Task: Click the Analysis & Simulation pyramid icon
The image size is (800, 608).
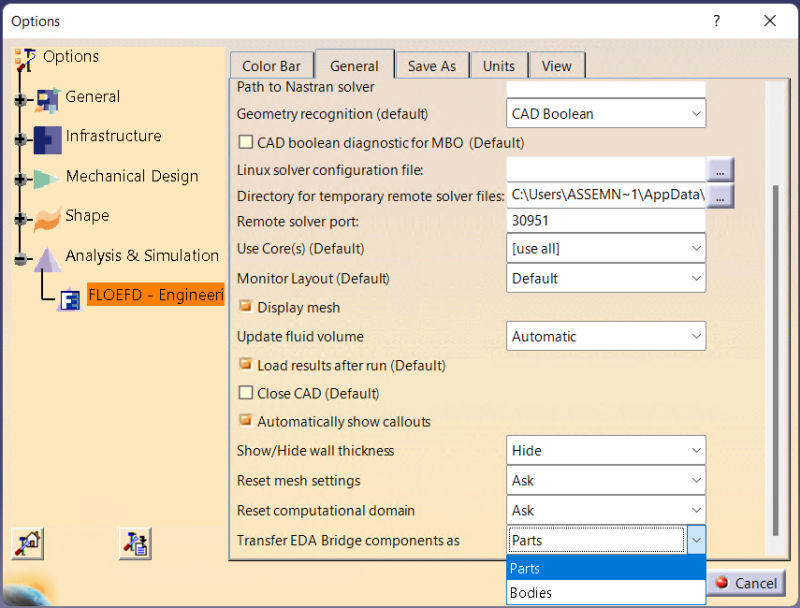Action: click(47, 258)
